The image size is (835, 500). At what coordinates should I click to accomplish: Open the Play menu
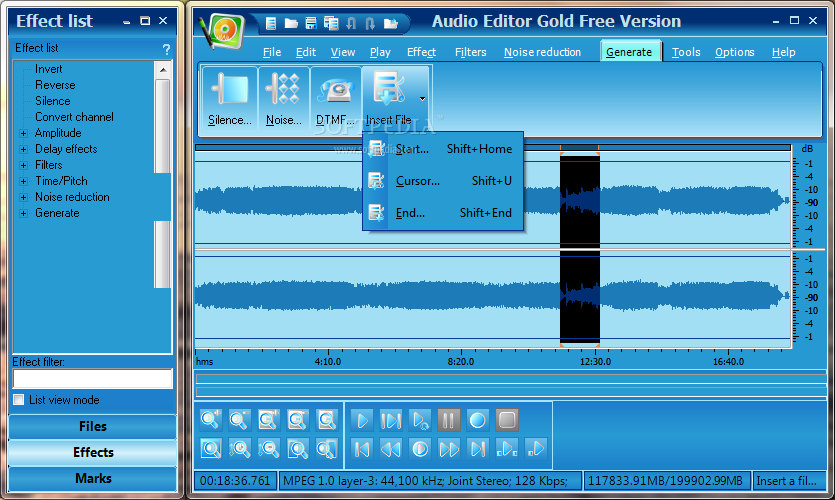380,52
